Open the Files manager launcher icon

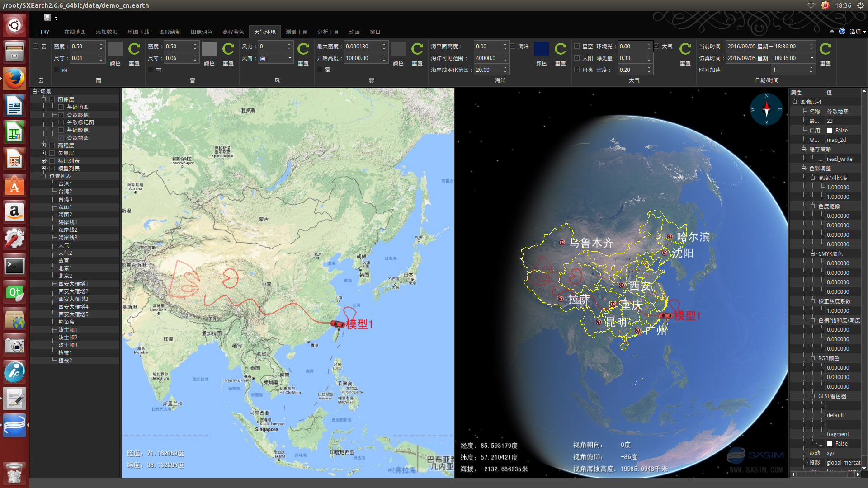14,52
